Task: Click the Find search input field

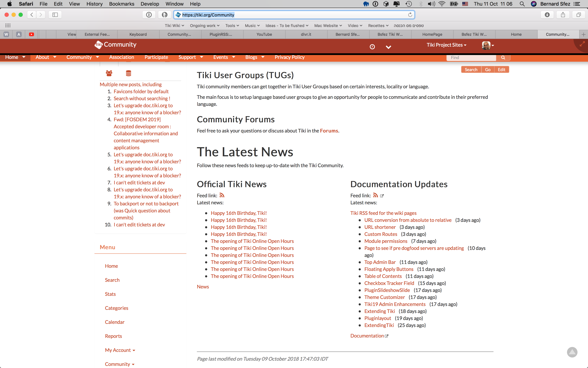Action: point(471,58)
